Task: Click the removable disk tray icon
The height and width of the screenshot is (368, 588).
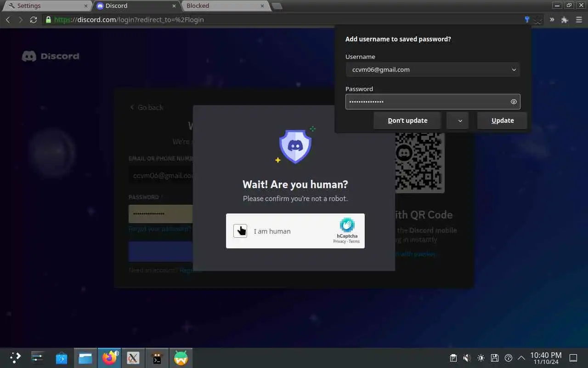Action: (495, 358)
